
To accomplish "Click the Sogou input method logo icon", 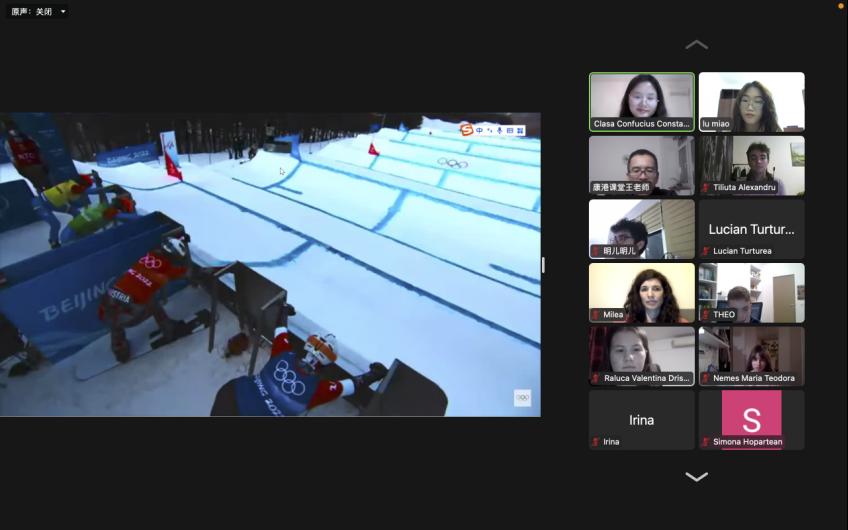I will click(466, 130).
